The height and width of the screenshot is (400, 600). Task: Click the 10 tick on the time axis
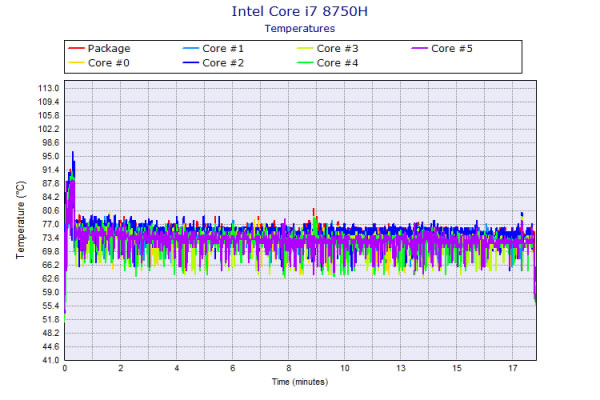(345, 368)
